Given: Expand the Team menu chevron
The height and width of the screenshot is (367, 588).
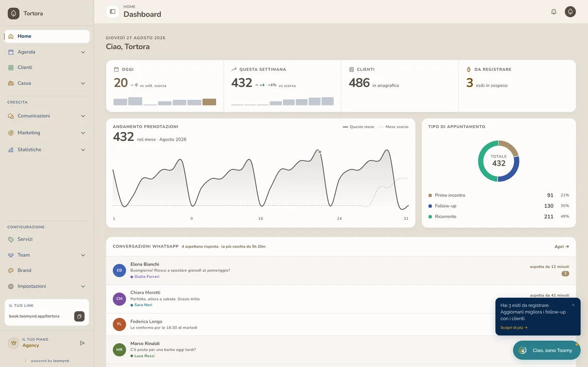Looking at the screenshot, I should click(83, 255).
